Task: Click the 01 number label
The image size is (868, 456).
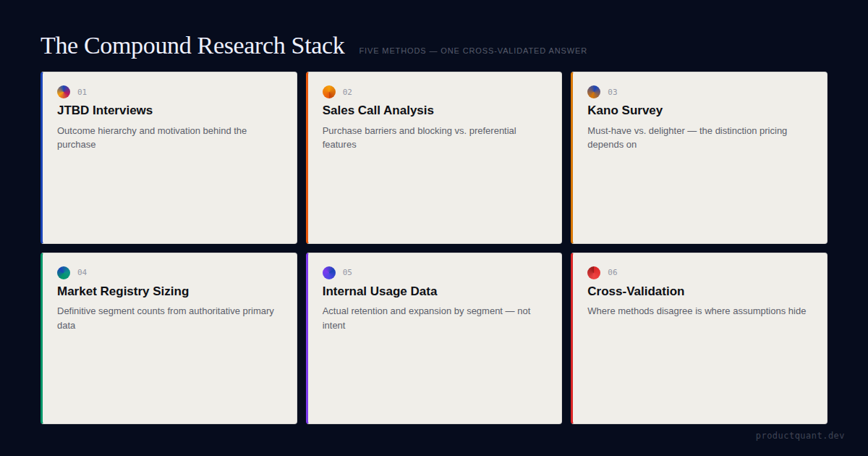Action: point(82,92)
